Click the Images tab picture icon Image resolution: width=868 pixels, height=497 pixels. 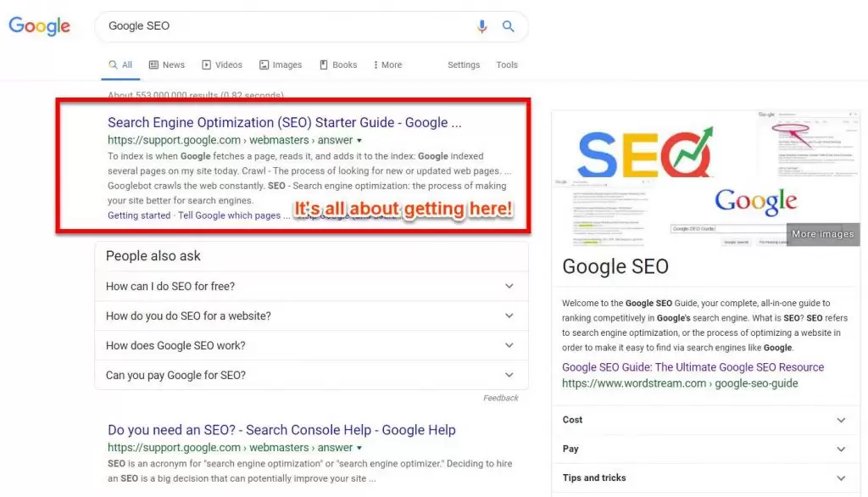coord(264,65)
